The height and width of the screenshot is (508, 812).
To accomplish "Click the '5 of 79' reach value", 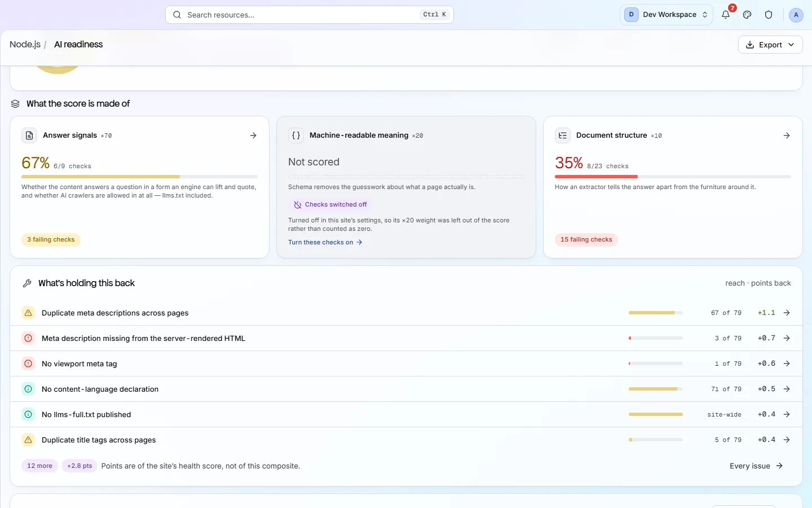I will [728, 440].
